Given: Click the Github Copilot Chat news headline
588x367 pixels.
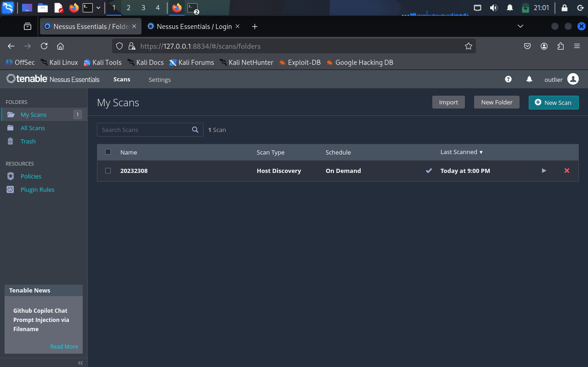Looking at the screenshot, I should point(41,320).
